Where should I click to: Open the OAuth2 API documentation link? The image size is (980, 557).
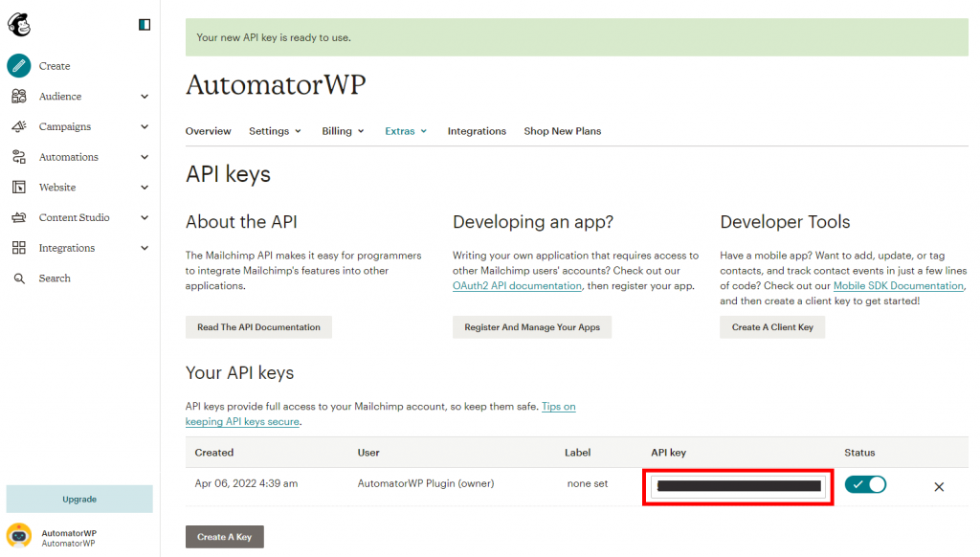(517, 286)
